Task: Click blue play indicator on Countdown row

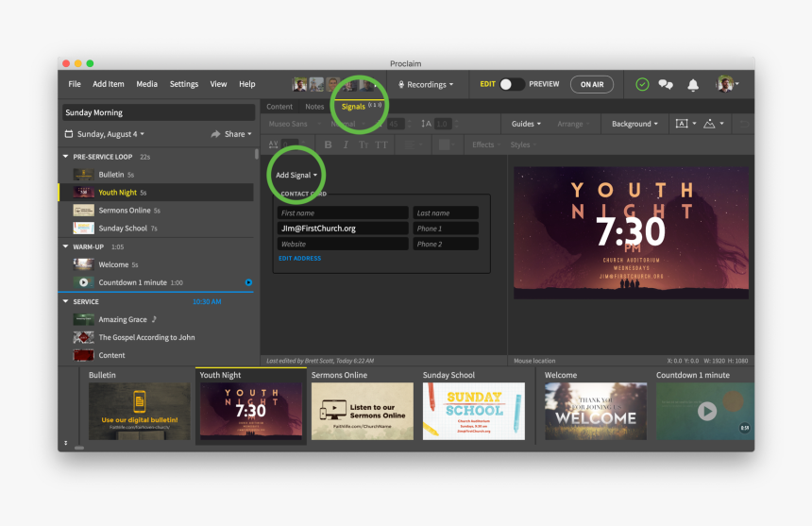Action: point(248,282)
